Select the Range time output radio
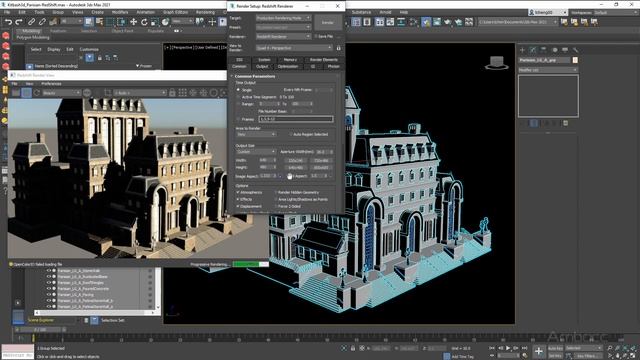 pos(238,104)
